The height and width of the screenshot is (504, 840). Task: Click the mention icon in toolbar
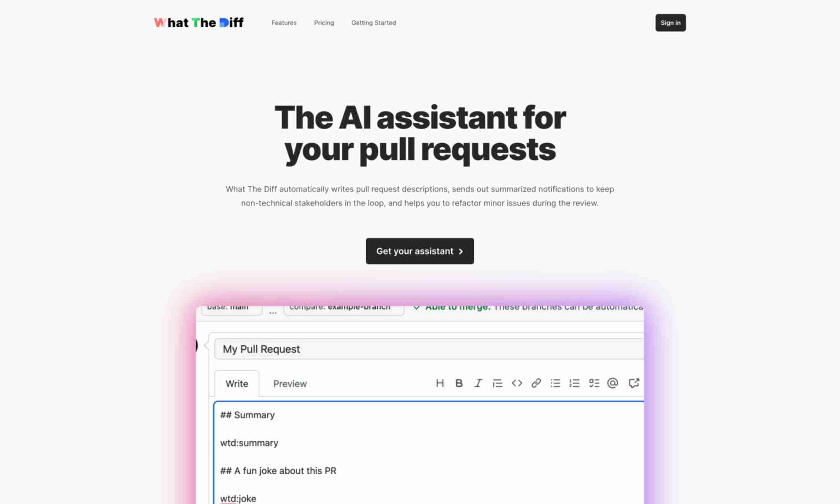[x=613, y=383]
